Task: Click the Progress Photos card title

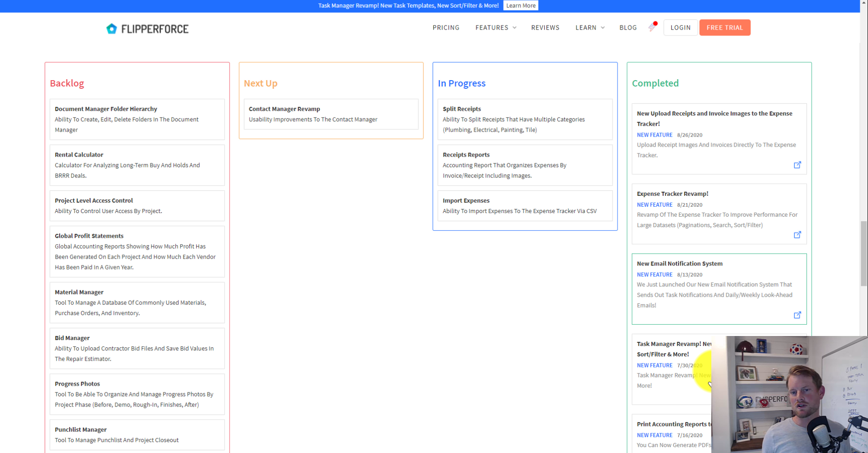Action: (x=77, y=384)
